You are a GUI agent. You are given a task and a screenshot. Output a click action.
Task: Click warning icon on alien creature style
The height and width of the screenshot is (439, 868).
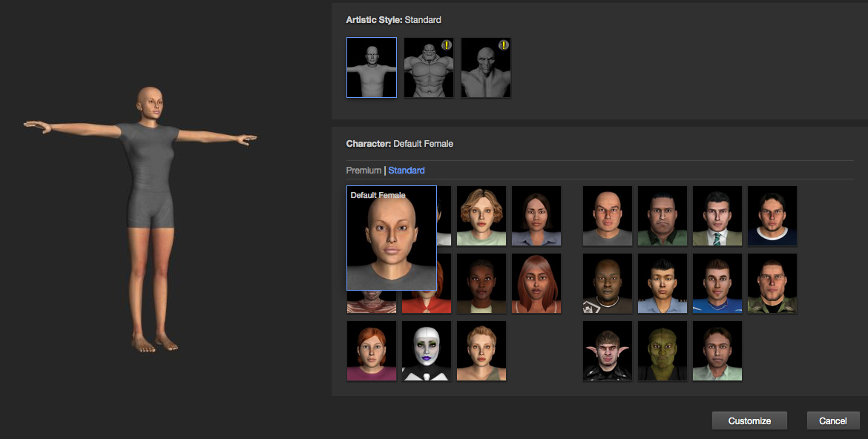[503, 44]
